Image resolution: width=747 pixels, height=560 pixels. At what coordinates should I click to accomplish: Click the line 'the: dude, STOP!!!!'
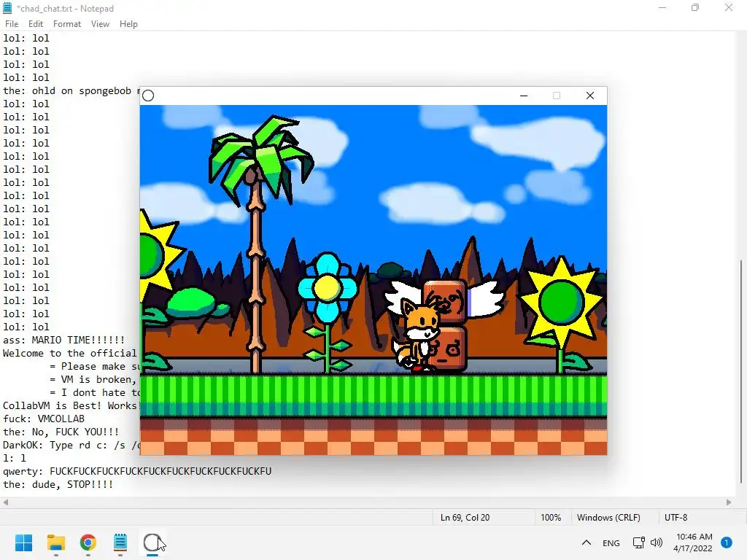[58, 484]
